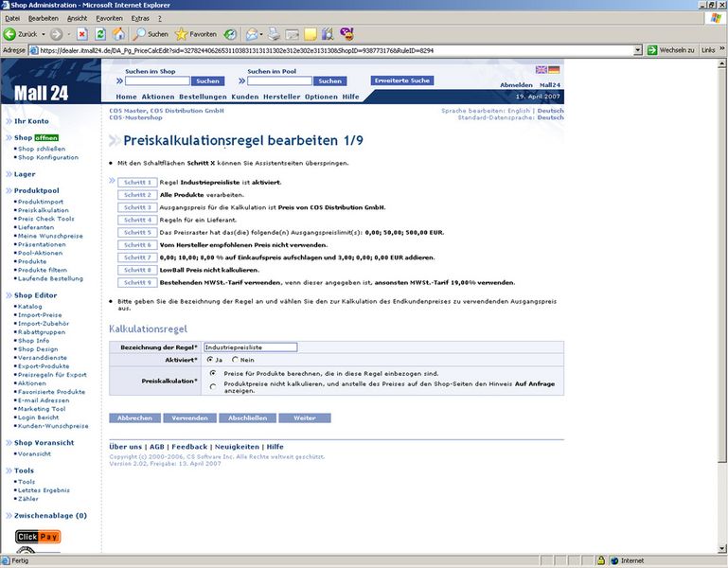Click the green Wechseln zu arrow
This screenshot has width=728, height=568.
coord(652,50)
